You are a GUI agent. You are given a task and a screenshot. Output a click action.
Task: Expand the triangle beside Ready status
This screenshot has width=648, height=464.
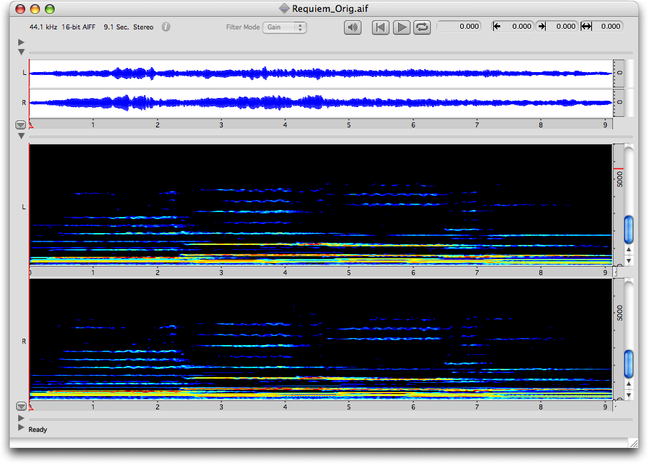tap(21, 429)
